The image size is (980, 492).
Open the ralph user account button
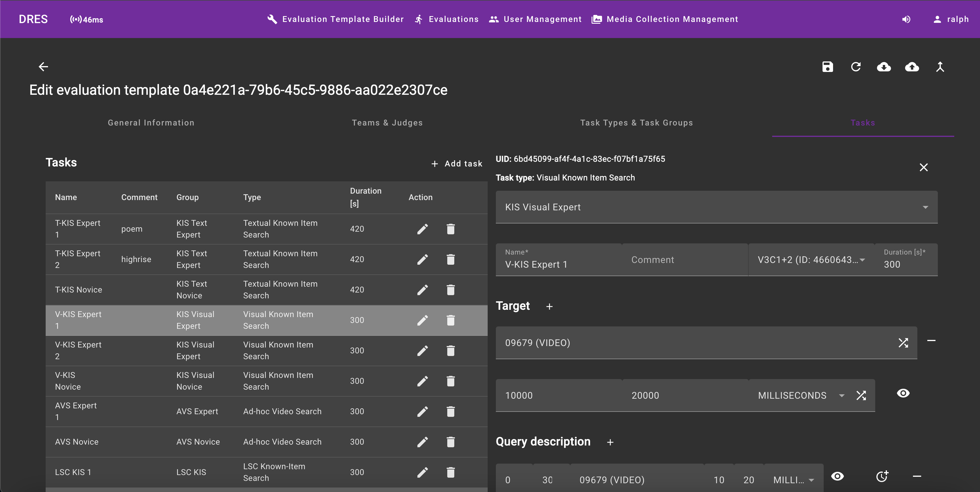(x=950, y=19)
